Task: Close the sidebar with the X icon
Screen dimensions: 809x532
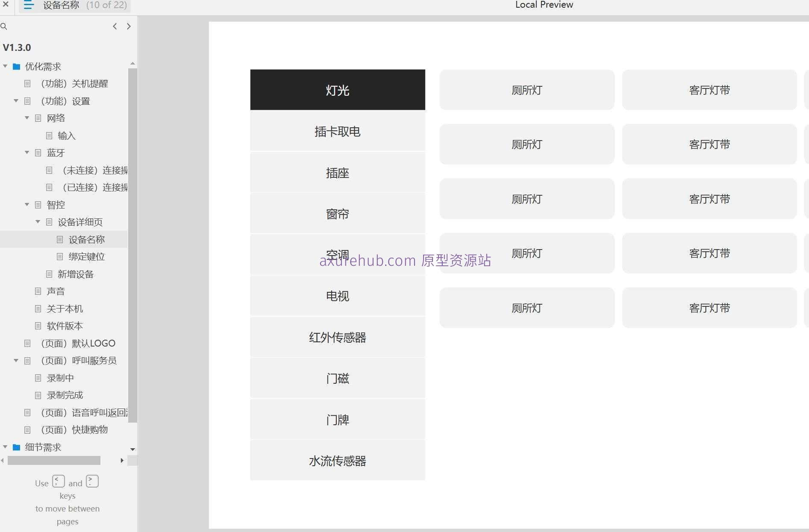Action: click(x=6, y=4)
